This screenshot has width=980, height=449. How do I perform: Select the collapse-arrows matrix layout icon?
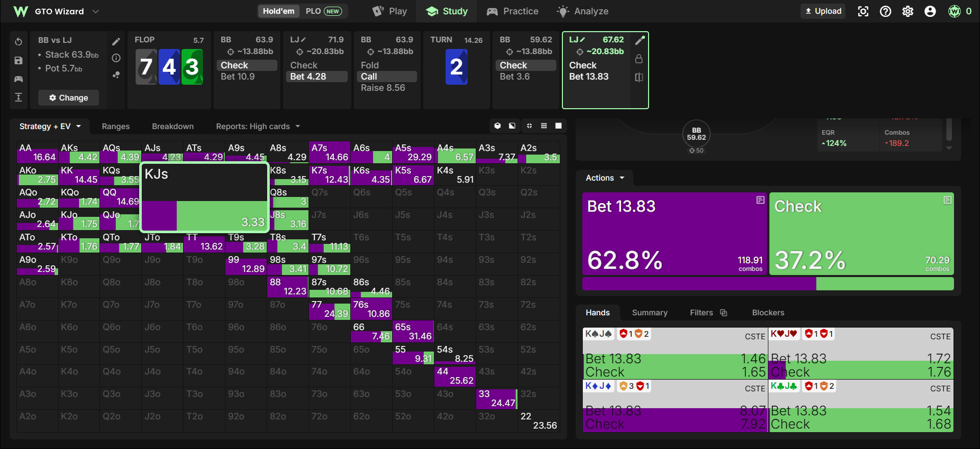[529, 126]
